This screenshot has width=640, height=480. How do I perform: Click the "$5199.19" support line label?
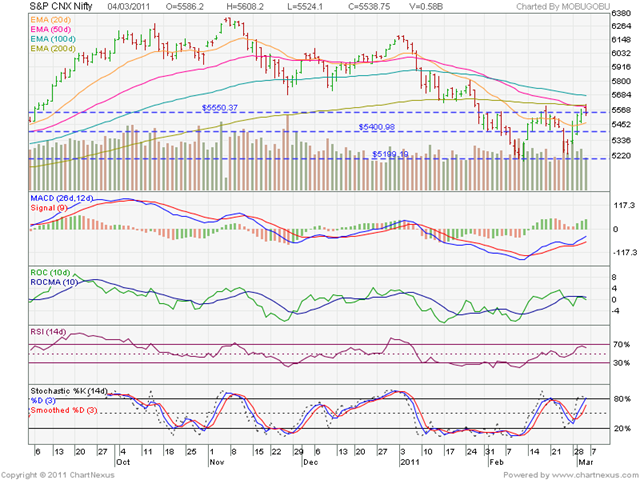[x=390, y=154]
